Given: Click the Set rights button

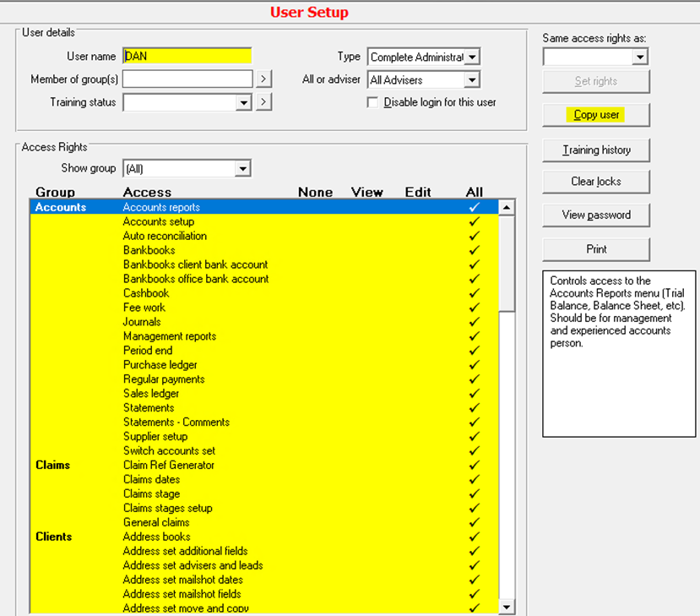Looking at the screenshot, I should click(x=596, y=81).
